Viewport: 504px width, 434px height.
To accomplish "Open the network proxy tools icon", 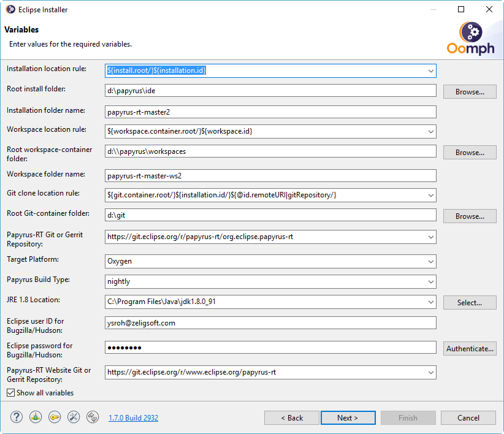I will tap(74, 417).
